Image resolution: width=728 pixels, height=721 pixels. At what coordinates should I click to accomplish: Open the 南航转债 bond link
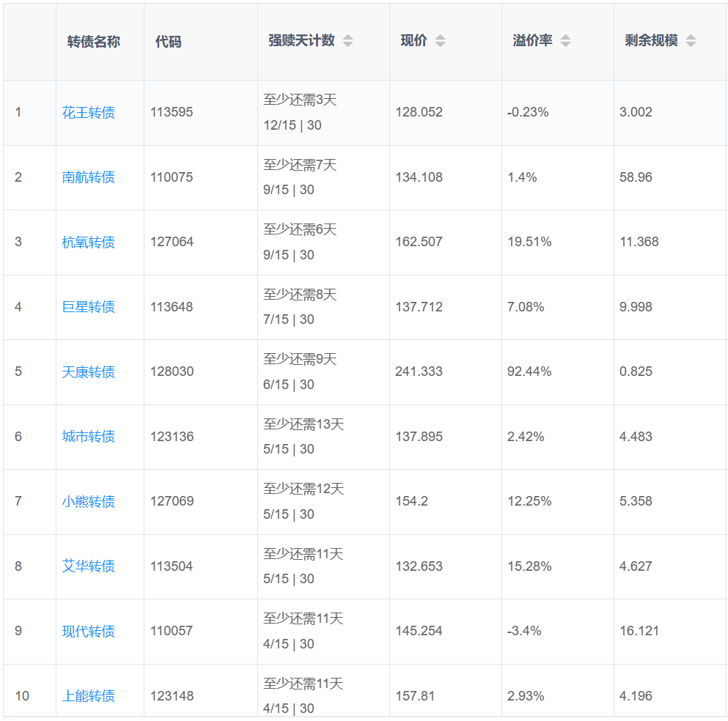[x=88, y=177]
